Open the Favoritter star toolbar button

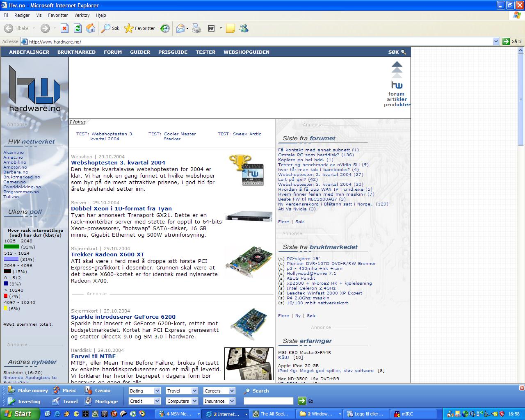[139, 28]
